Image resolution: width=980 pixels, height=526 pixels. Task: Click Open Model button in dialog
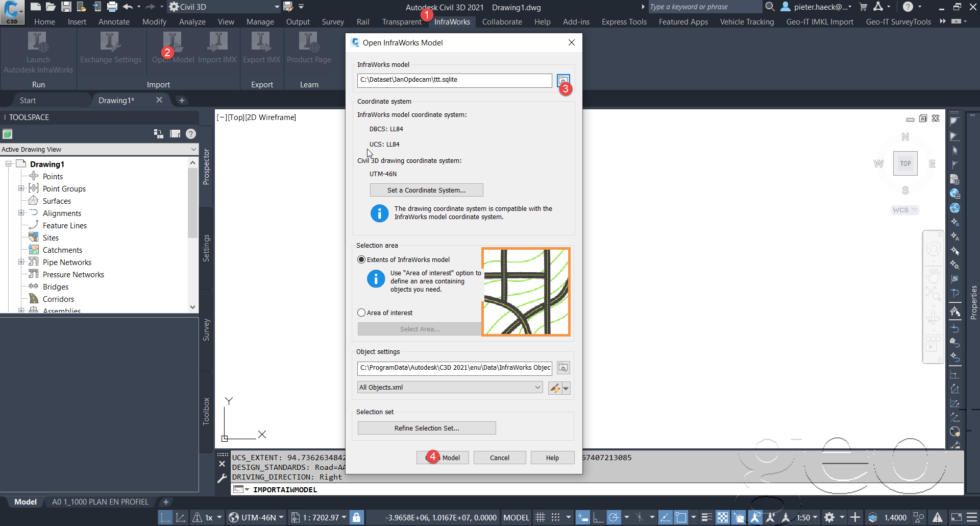[443, 458]
